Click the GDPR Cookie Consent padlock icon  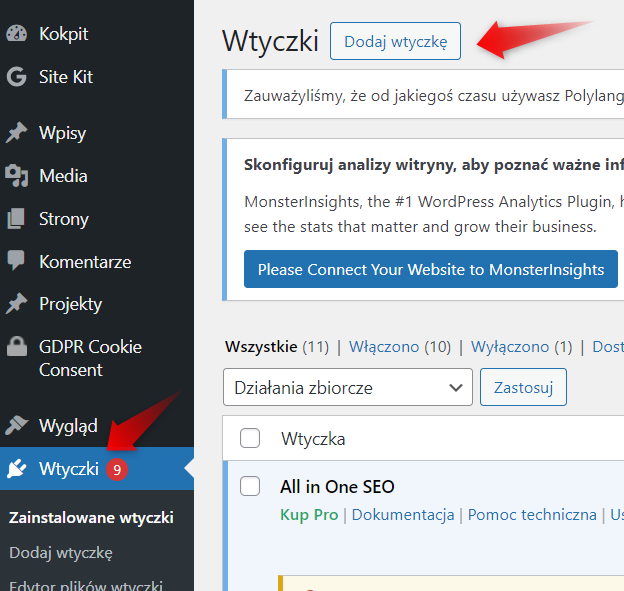click(x=16, y=346)
